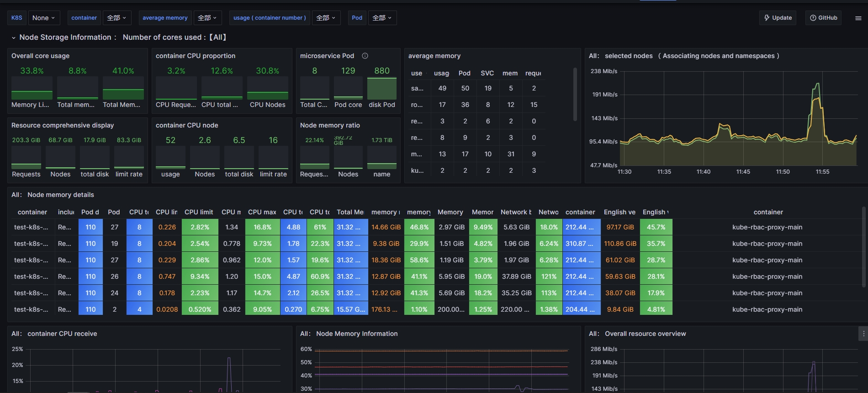Click the 2.82% CPU limit cell
This screenshot has height=393, width=868.
tap(200, 227)
